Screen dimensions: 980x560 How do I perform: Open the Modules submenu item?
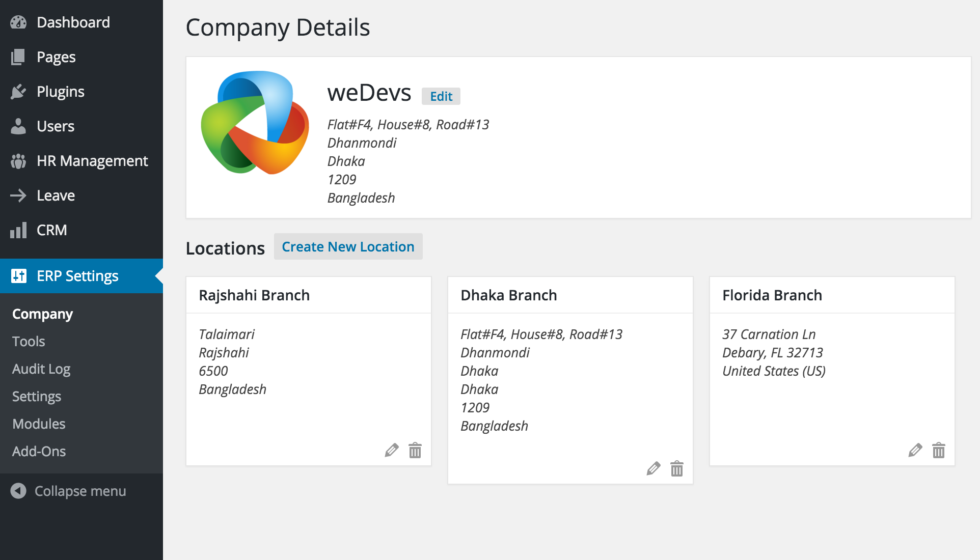point(39,424)
